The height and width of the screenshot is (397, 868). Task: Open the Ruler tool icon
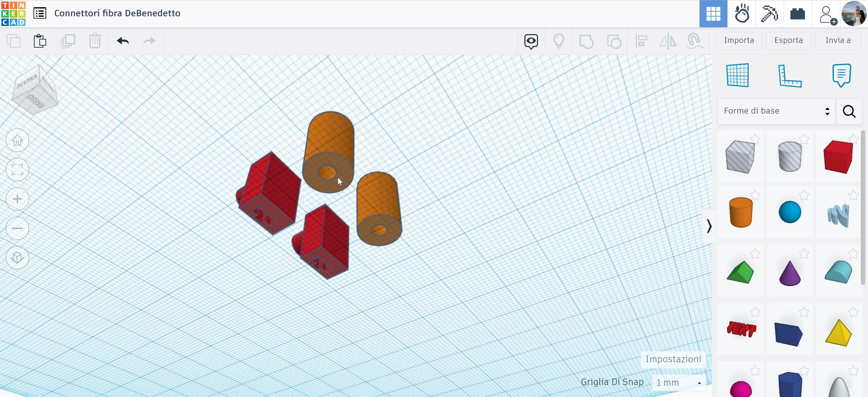[790, 75]
